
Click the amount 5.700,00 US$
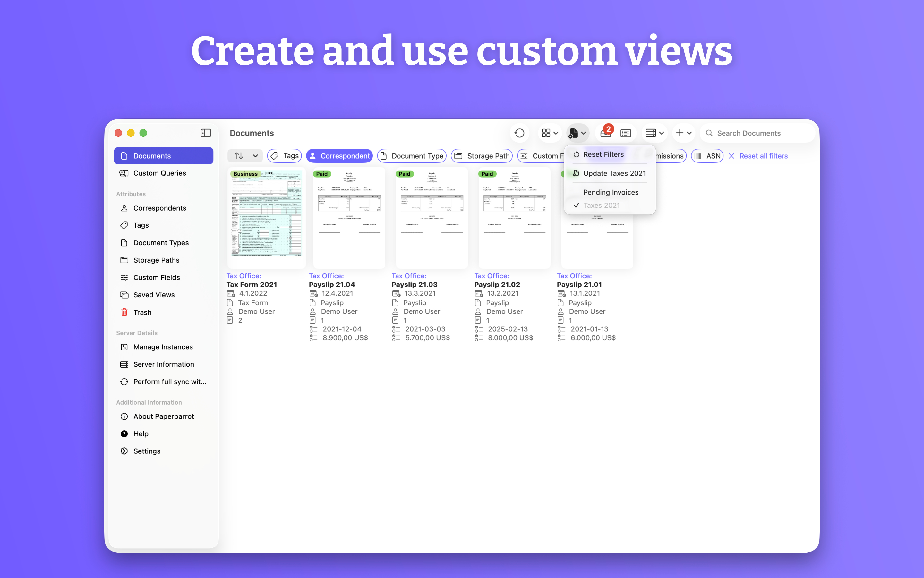coord(428,337)
